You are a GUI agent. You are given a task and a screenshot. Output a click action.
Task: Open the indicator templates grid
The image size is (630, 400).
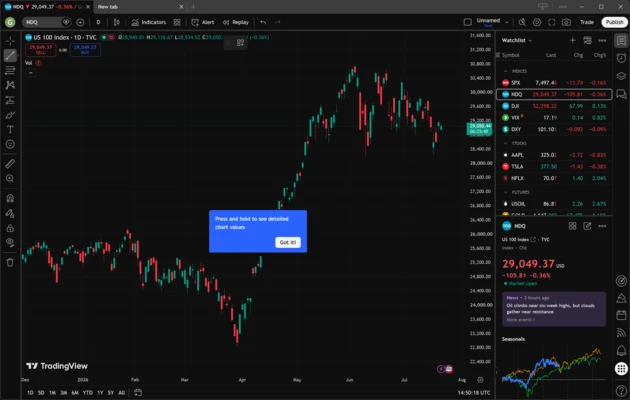click(177, 22)
